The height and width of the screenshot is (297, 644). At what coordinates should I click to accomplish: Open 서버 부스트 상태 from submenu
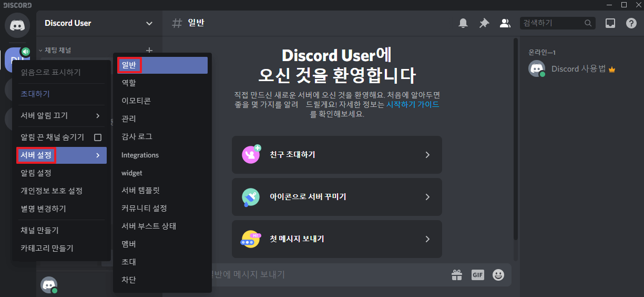pyautogui.click(x=162, y=226)
